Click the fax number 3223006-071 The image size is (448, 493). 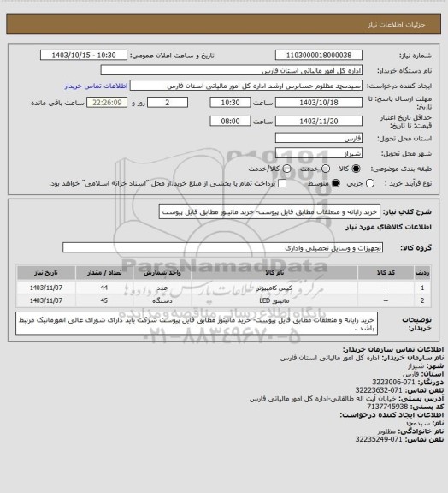393,382
